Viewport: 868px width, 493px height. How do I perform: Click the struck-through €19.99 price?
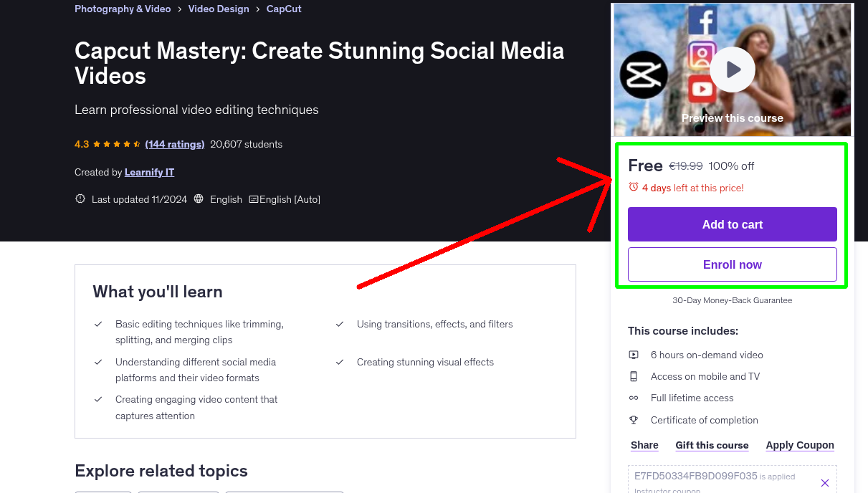686,166
